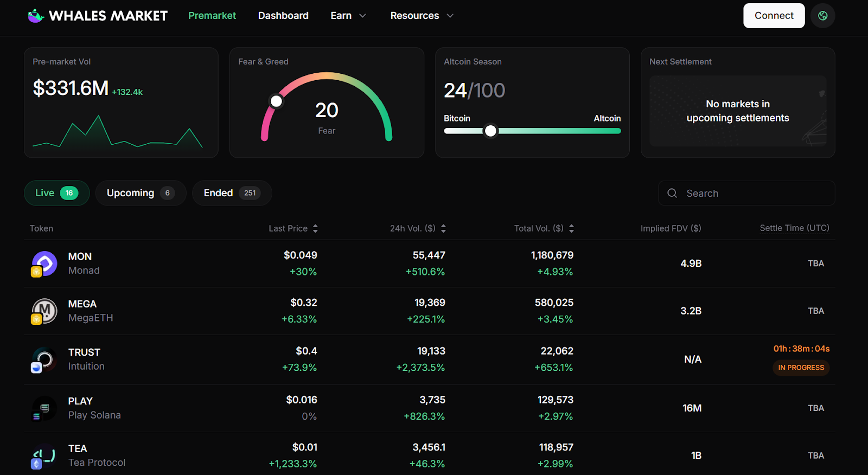Click the MON last price $0.049
Image resolution: width=868 pixels, height=475 pixels.
300,255
